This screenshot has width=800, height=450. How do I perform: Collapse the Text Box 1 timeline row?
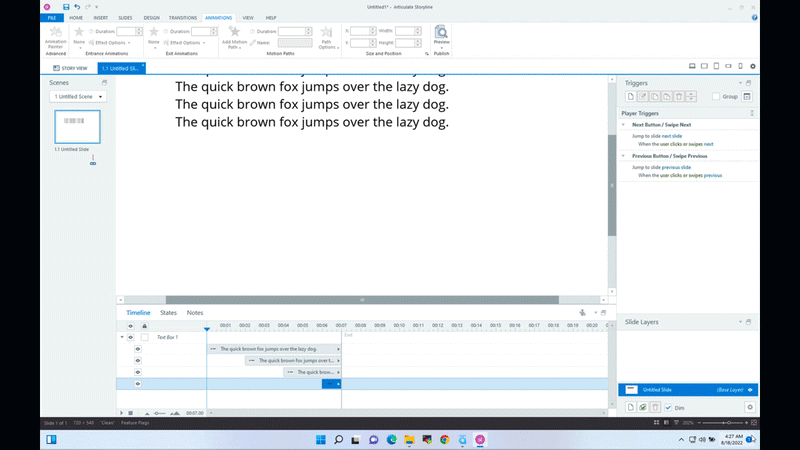click(122, 337)
